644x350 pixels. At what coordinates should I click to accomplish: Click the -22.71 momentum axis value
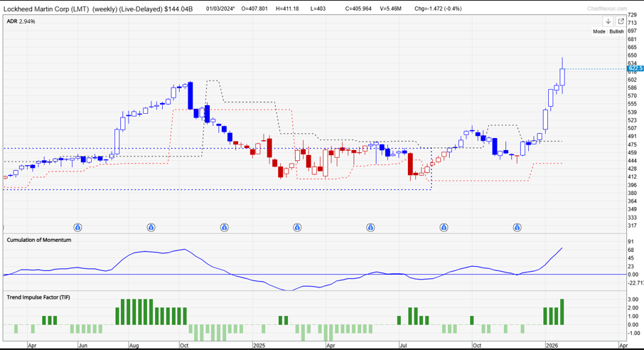click(x=635, y=283)
